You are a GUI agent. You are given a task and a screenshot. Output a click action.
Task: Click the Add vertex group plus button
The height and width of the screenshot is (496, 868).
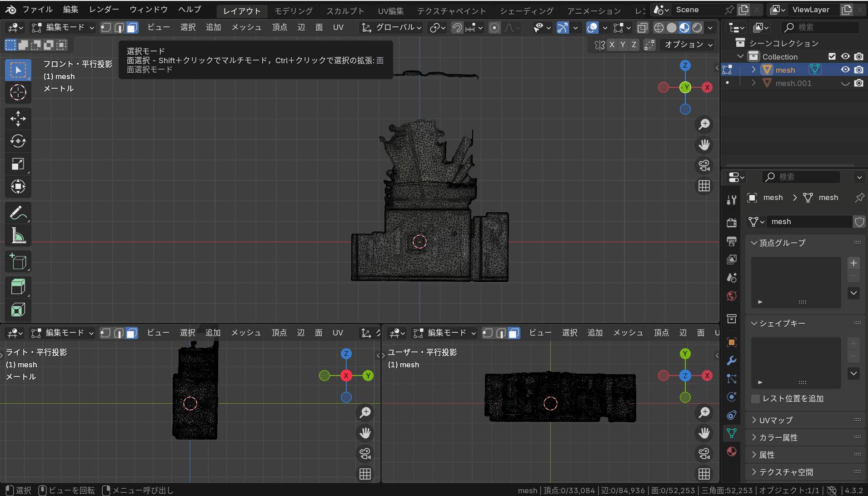[x=853, y=263]
